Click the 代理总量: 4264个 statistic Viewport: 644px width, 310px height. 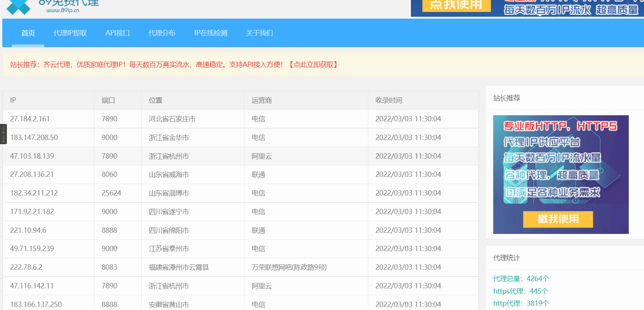click(521, 279)
